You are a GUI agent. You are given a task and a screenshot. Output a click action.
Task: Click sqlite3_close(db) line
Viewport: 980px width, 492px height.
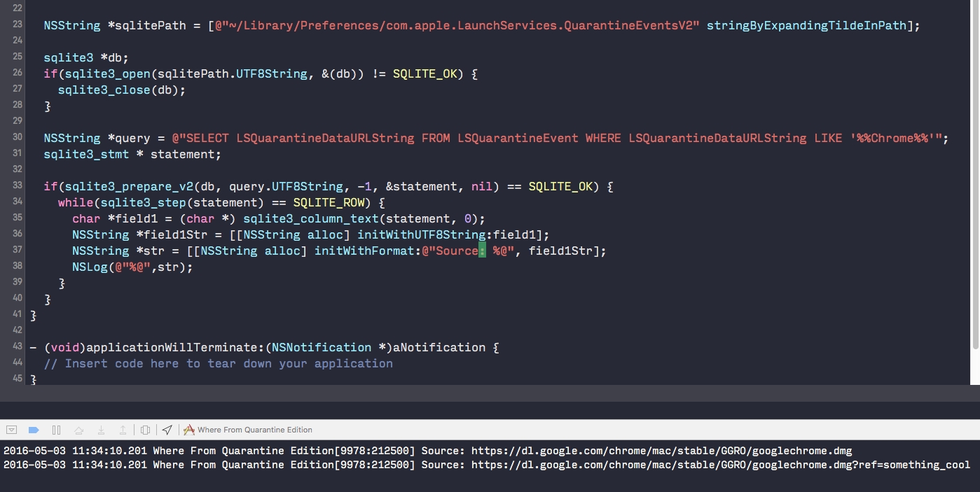122,90
